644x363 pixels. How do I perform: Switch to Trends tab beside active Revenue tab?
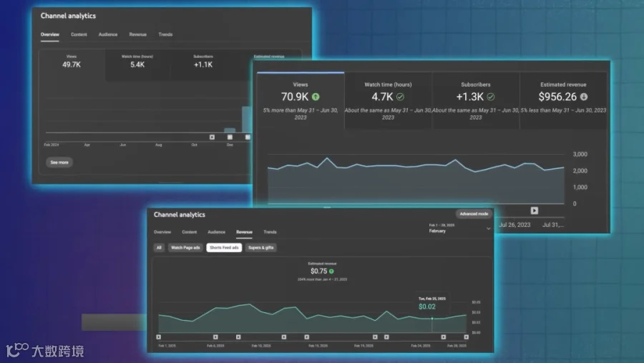point(270,232)
